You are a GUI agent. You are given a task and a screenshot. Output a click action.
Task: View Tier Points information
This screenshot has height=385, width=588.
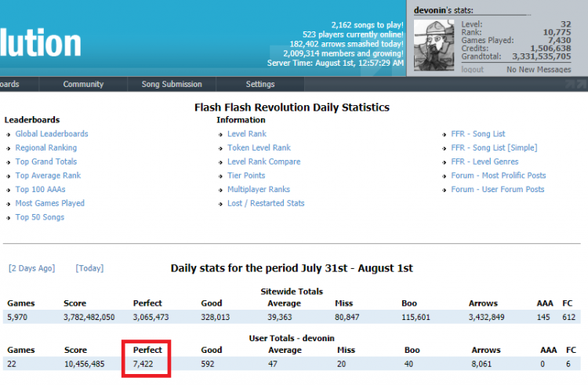click(246, 176)
